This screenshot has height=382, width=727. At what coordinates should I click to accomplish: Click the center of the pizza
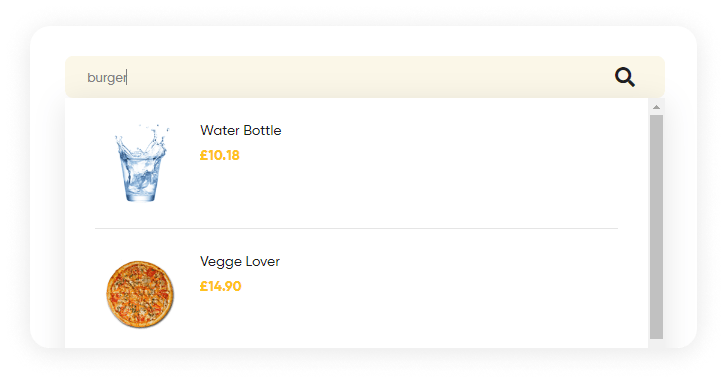pyautogui.click(x=140, y=294)
